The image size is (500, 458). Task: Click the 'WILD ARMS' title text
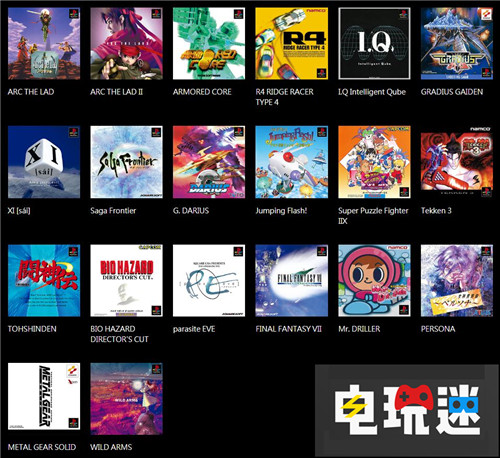click(x=111, y=447)
